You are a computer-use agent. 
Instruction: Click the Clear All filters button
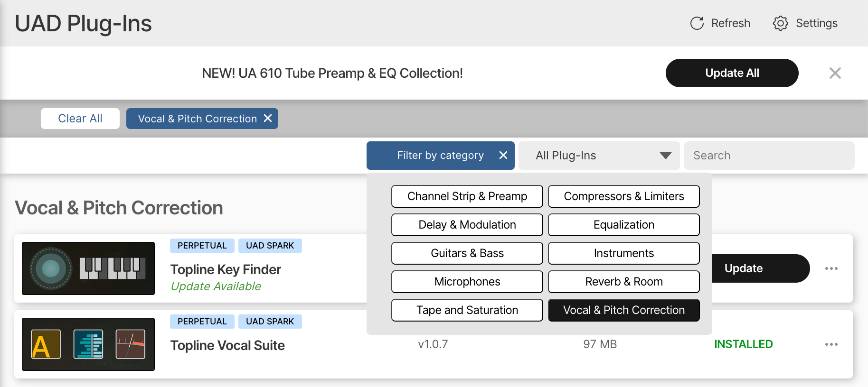80,119
